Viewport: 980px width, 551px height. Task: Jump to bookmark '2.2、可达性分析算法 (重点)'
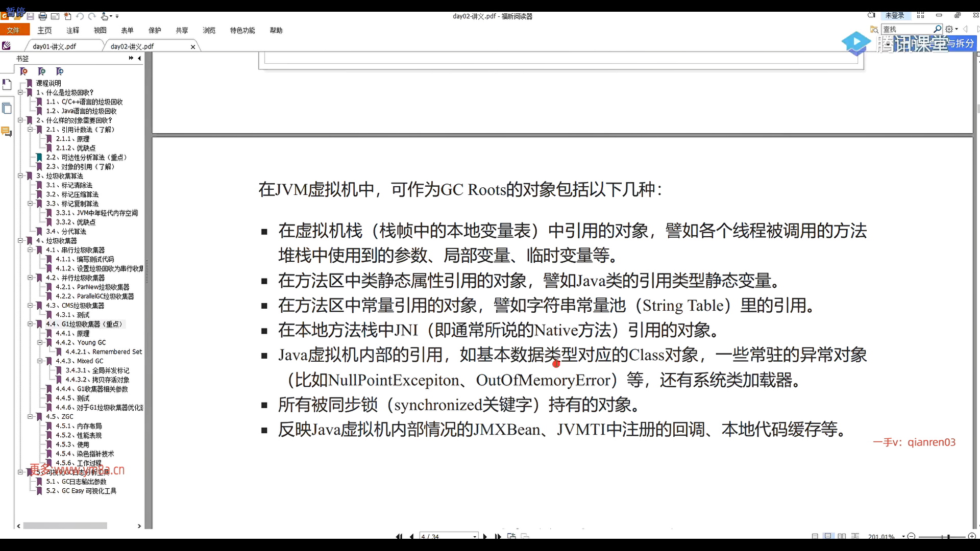click(86, 158)
